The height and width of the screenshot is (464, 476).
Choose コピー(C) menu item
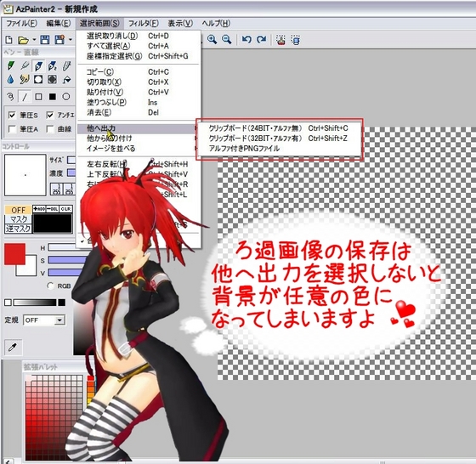pyautogui.click(x=139, y=72)
